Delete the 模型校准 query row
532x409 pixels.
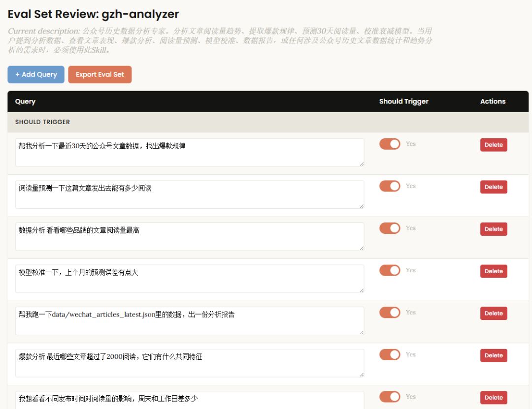(x=494, y=271)
